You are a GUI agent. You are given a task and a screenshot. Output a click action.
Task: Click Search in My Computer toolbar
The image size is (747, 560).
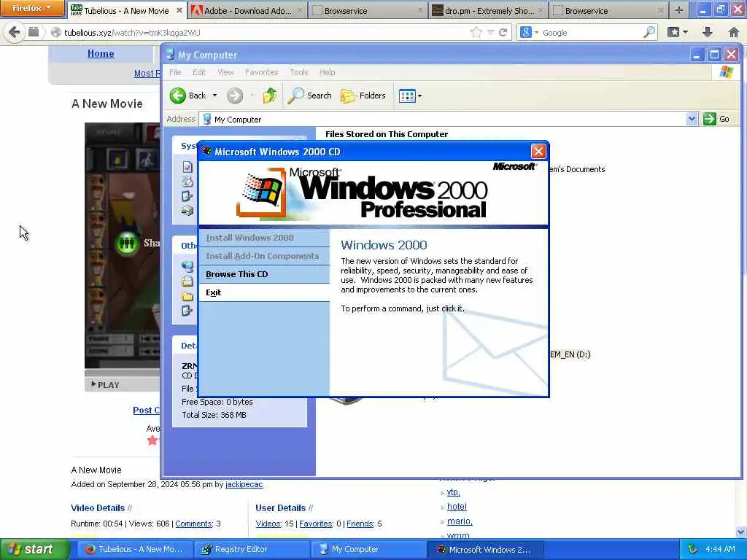coord(310,96)
